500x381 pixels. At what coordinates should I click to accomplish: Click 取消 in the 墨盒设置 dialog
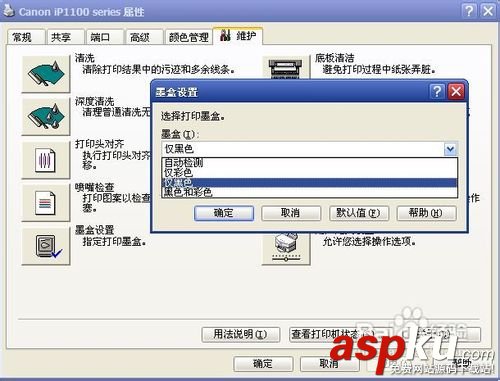[291, 213]
